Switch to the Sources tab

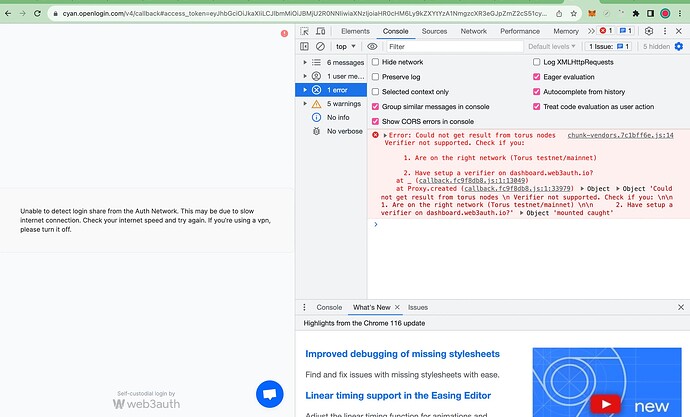[434, 31]
